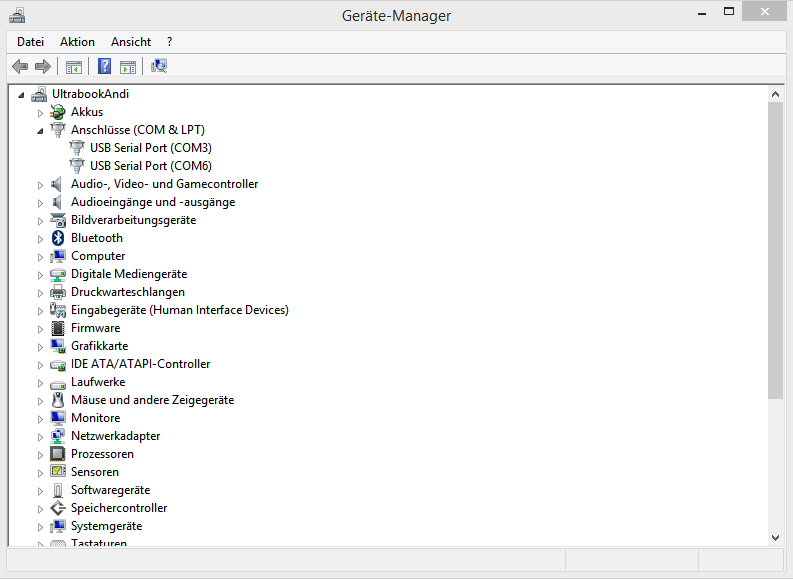Click the scan for hardware changes icon

(x=159, y=67)
